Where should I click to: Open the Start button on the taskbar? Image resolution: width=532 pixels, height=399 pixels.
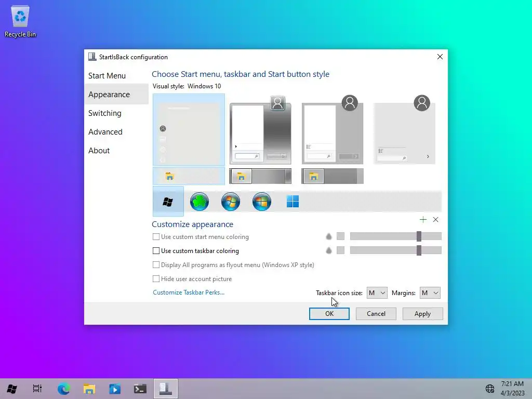[x=12, y=389]
